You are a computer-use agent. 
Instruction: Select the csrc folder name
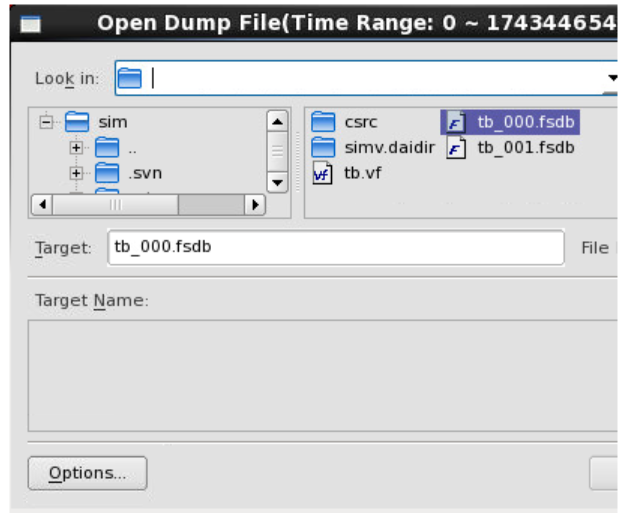click(361, 122)
